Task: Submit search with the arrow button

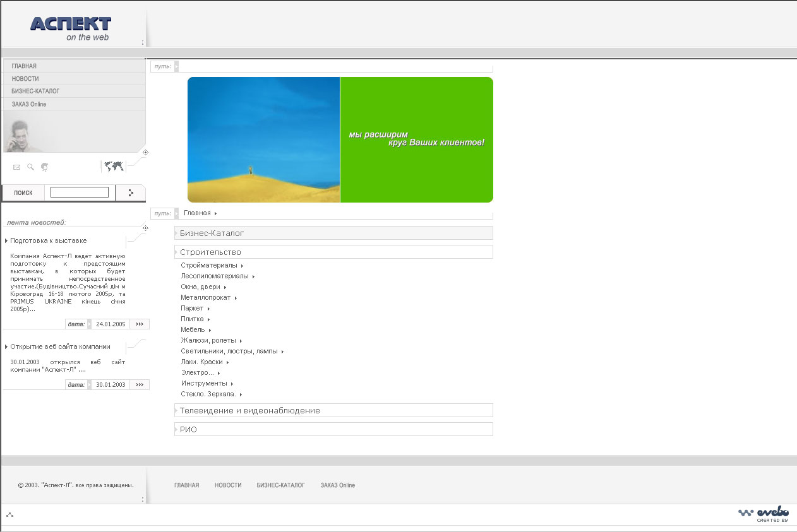Action: point(131,192)
